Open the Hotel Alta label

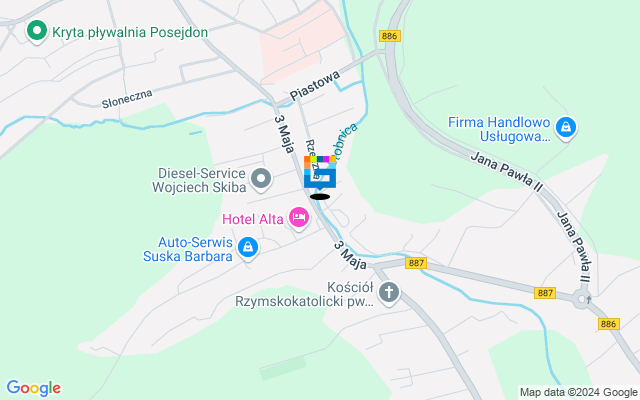(x=253, y=219)
